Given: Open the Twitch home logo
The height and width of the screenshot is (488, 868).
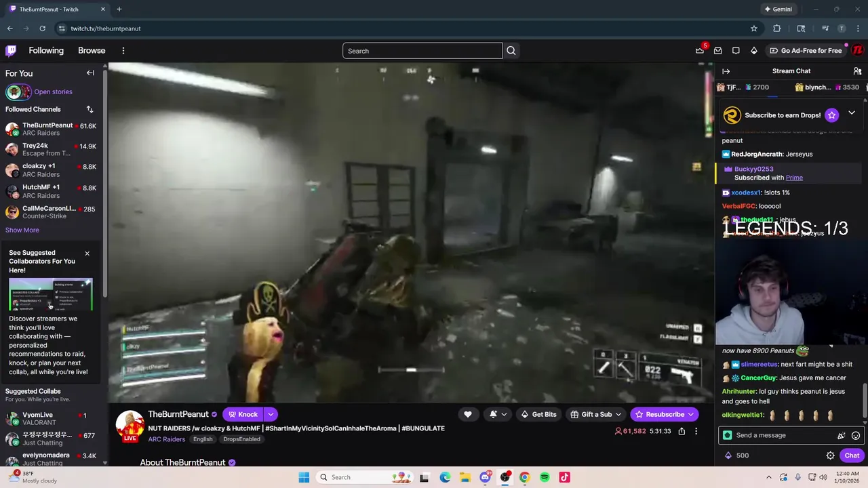Looking at the screenshot, I should pos(11,50).
